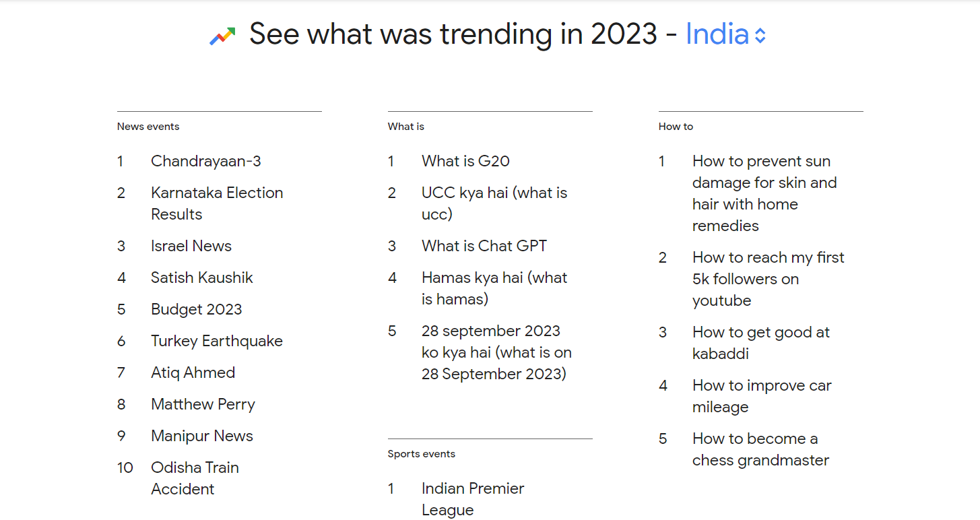
Task: Open Israel News trending item
Action: (x=191, y=247)
